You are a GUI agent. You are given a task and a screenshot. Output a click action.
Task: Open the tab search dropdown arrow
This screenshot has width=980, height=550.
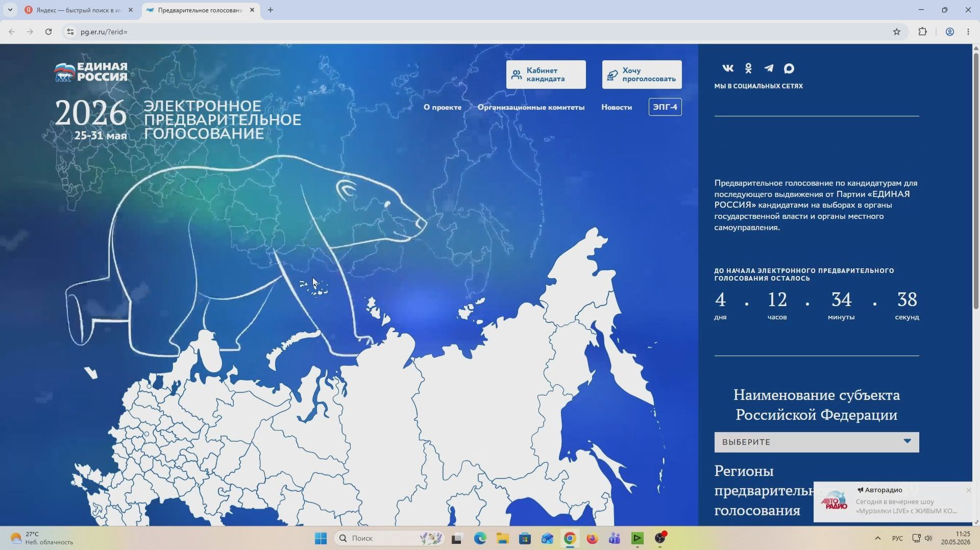pyautogui.click(x=10, y=10)
